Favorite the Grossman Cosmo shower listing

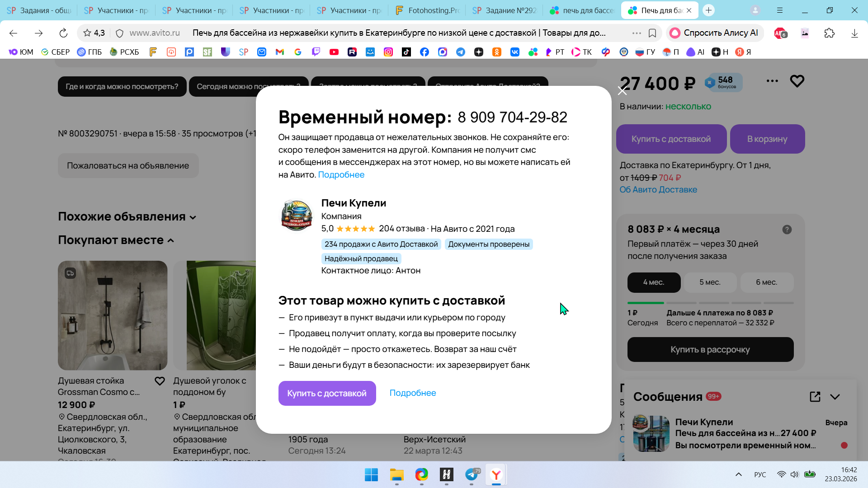coord(160,381)
